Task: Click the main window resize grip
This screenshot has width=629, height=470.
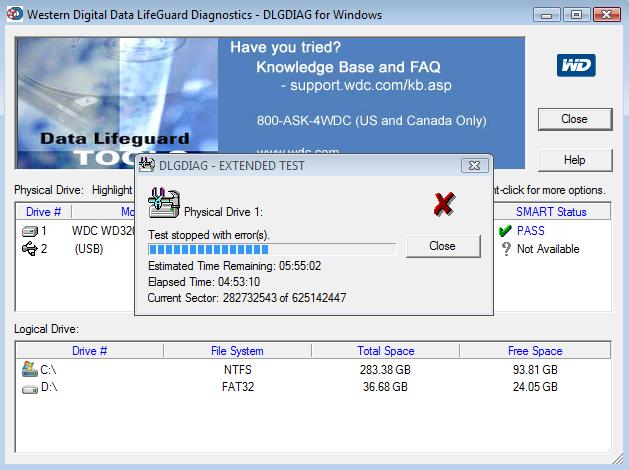Action: click(618, 458)
